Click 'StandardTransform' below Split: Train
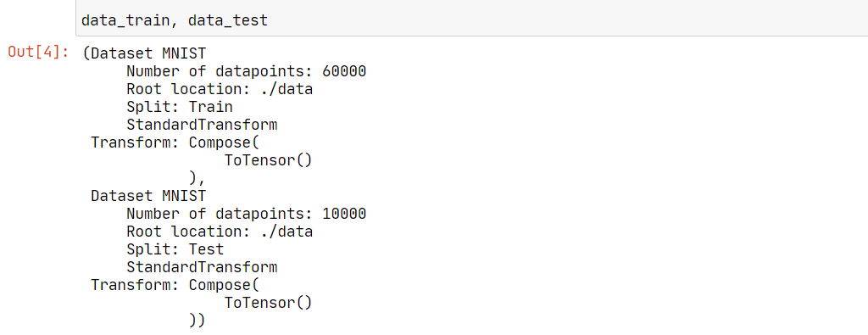The width and height of the screenshot is (868, 335). click(x=202, y=125)
